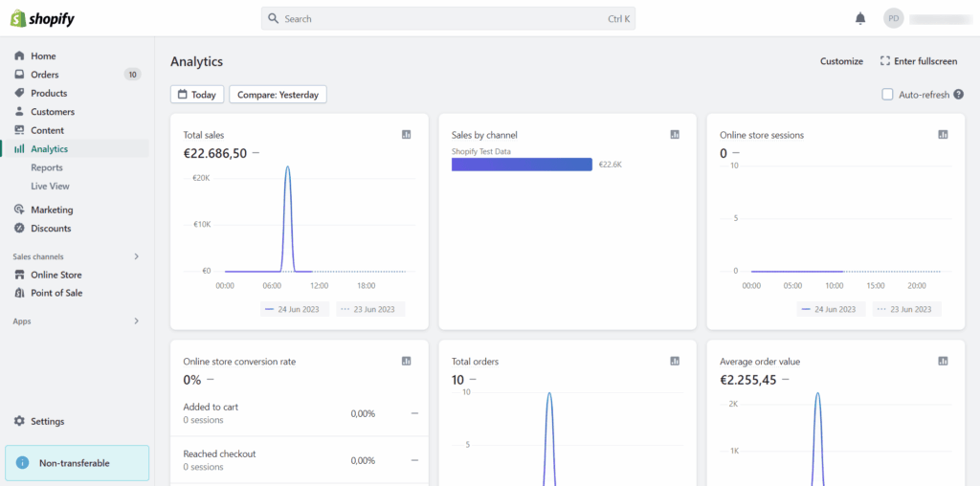Viewport: 980px width, 486px height.
Task: Click the Shopify Test Data sales bar
Action: pos(522,165)
